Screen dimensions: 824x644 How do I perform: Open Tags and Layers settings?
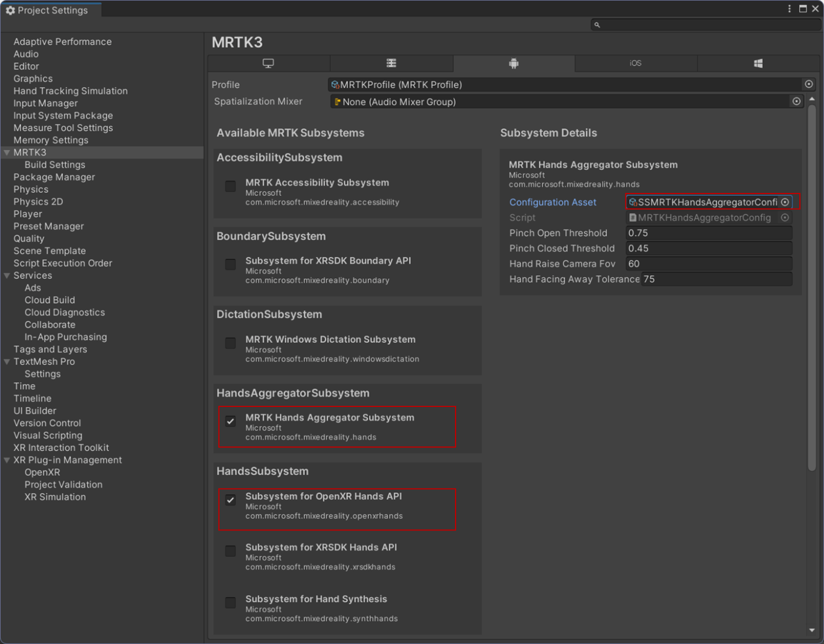[x=50, y=349]
